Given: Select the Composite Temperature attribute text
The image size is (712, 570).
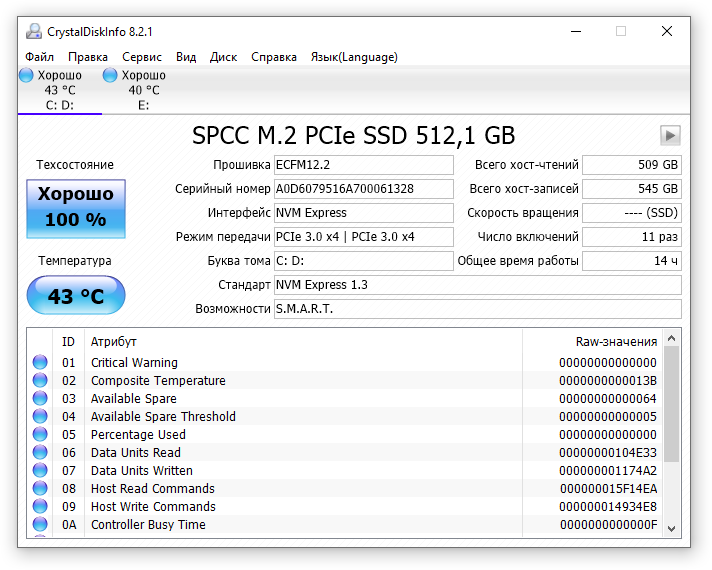Looking at the screenshot, I should pos(158,381).
